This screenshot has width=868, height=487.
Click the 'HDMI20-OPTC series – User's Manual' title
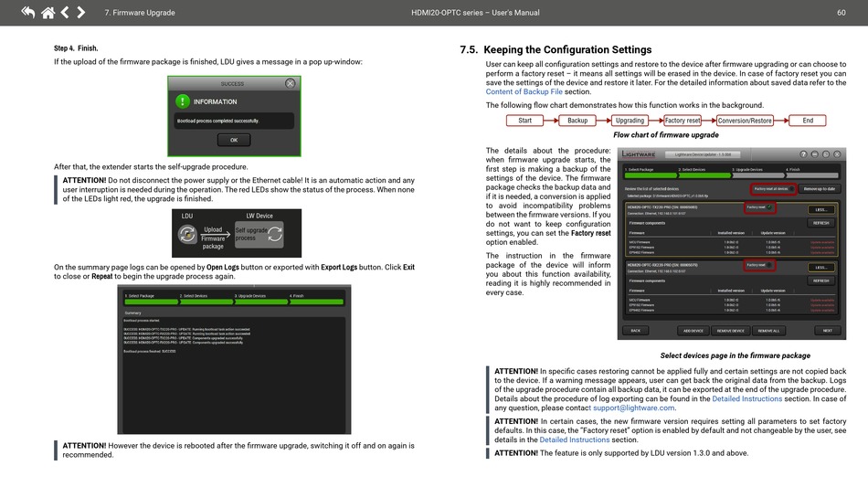coord(475,13)
